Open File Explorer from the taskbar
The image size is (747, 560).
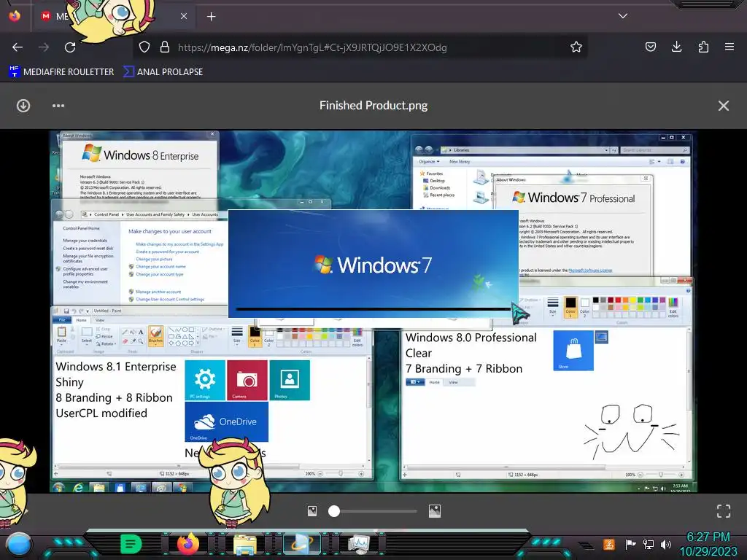pyautogui.click(x=245, y=545)
